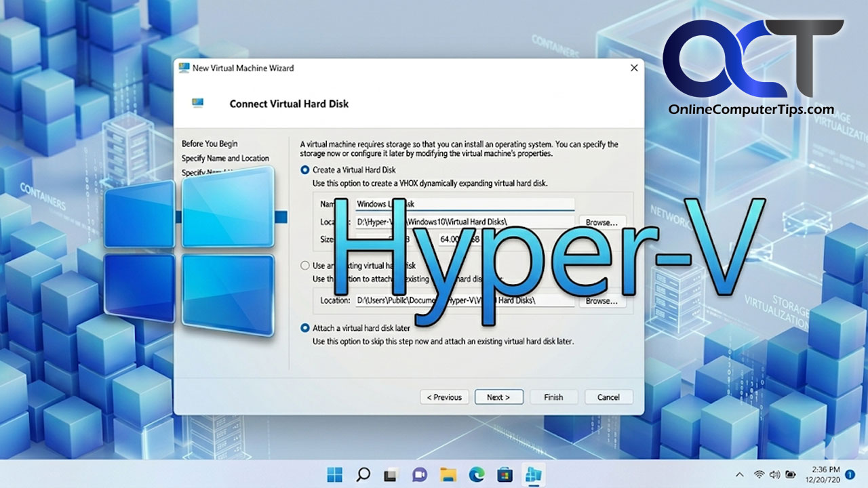
Task: Click existing disk Location path field
Action: pos(465,300)
